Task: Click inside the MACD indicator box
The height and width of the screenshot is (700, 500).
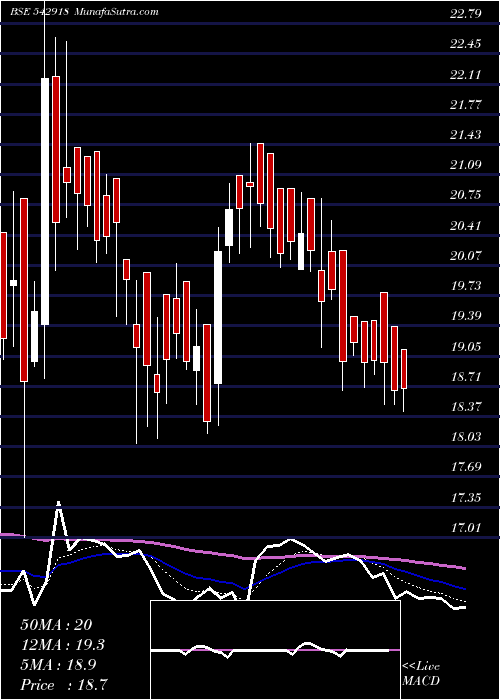Action: [x=275, y=650]
